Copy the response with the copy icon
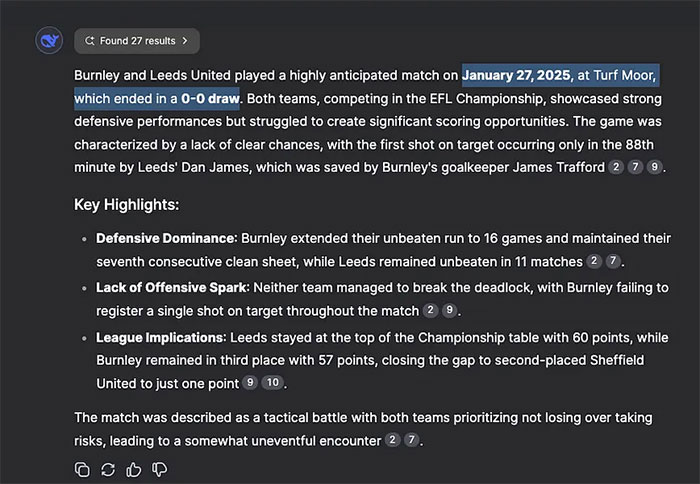Image resolution: width=700 pixels, height=484 pixels. click(x=82, y=468)
